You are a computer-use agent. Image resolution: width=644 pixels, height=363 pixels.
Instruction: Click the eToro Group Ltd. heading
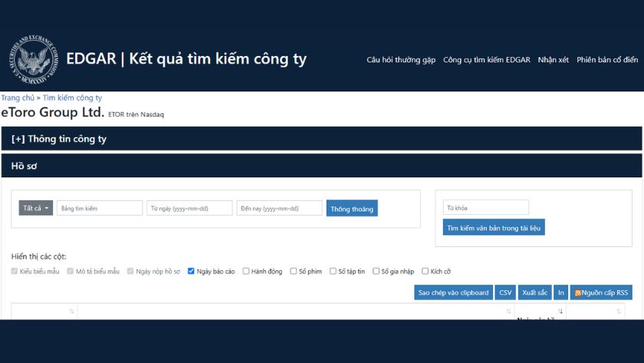pos(53,112)
